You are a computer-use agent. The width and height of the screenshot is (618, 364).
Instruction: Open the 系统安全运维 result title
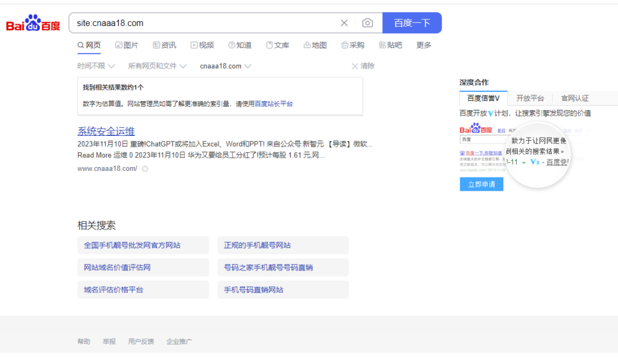106,132
